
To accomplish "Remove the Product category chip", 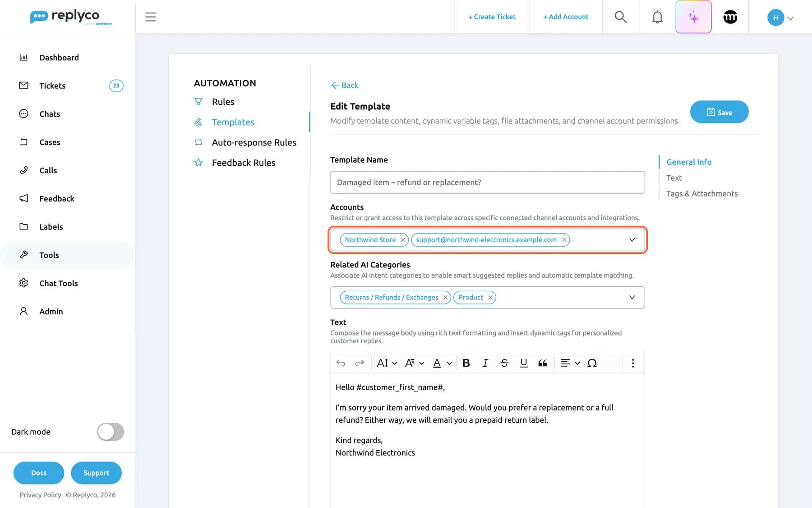I will [490, 298].
